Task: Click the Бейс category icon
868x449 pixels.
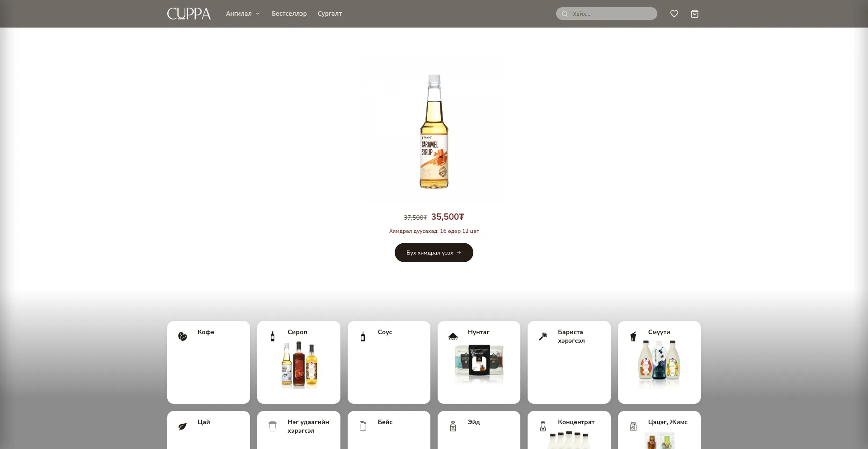Action: click(363, 426)
